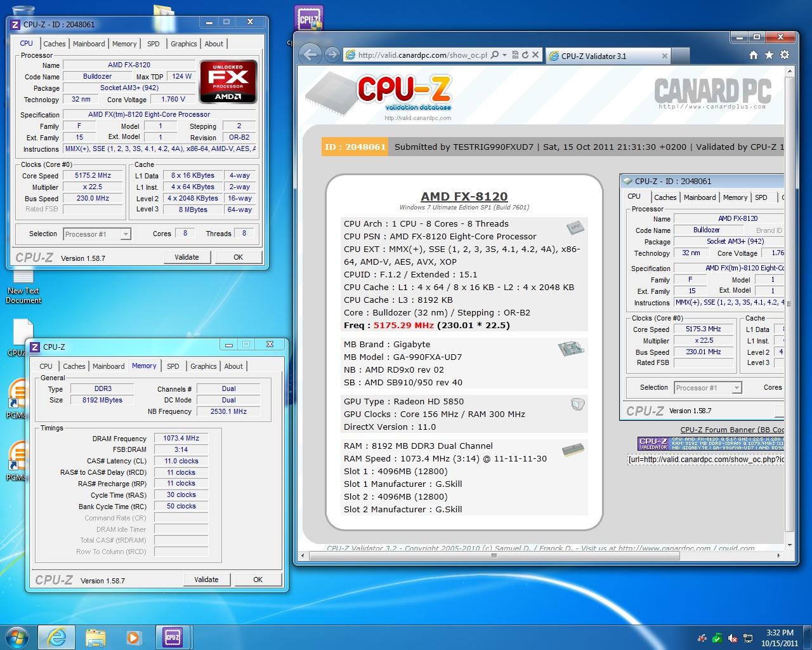
Task: Close the CPU-Z Validator 3.1 browser tab
Action: [x=664, y=56]
